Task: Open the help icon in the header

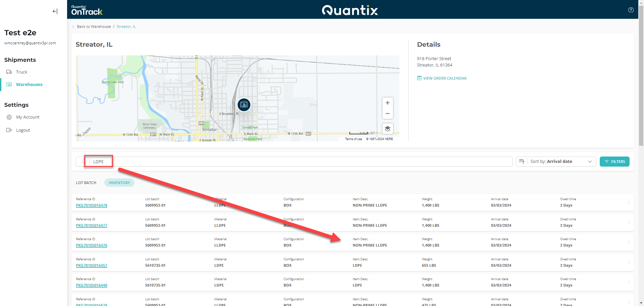Action: (631, 10)
